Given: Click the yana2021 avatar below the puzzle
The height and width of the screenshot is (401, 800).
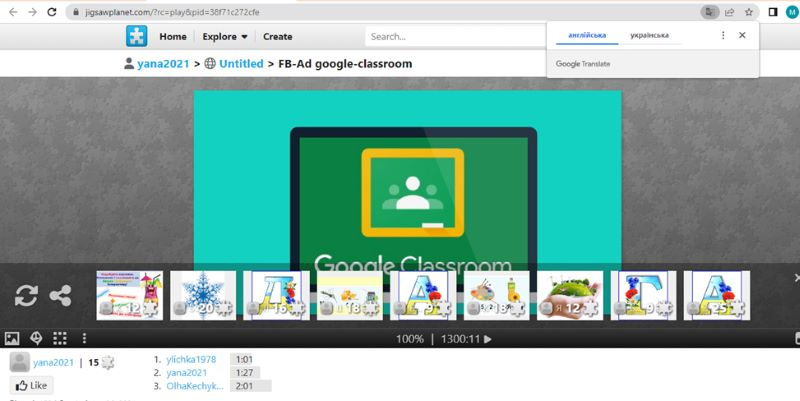Looking at the screenshot, I should pos(19,362).
